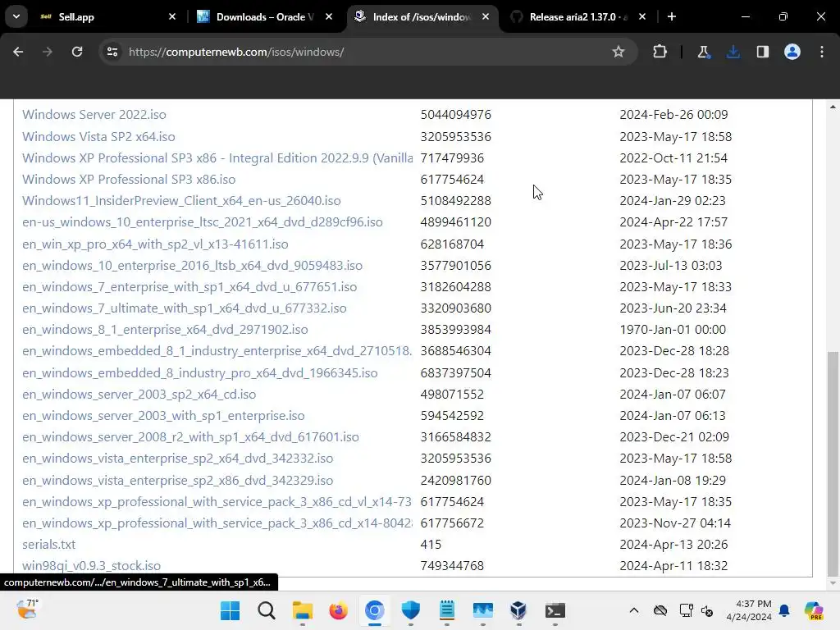Select file size 5044094976

[x=456, y=115]
